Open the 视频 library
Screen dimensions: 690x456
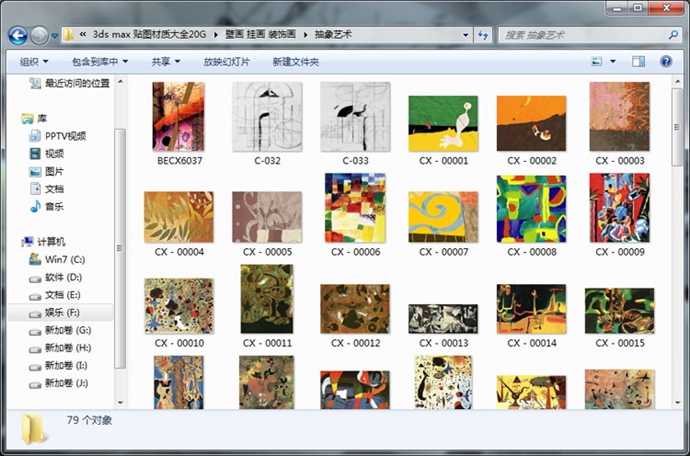[x=47, y=154]
